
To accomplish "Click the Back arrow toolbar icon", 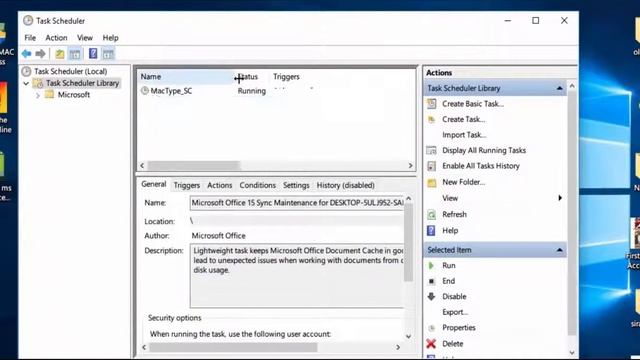I will point(27,53).
